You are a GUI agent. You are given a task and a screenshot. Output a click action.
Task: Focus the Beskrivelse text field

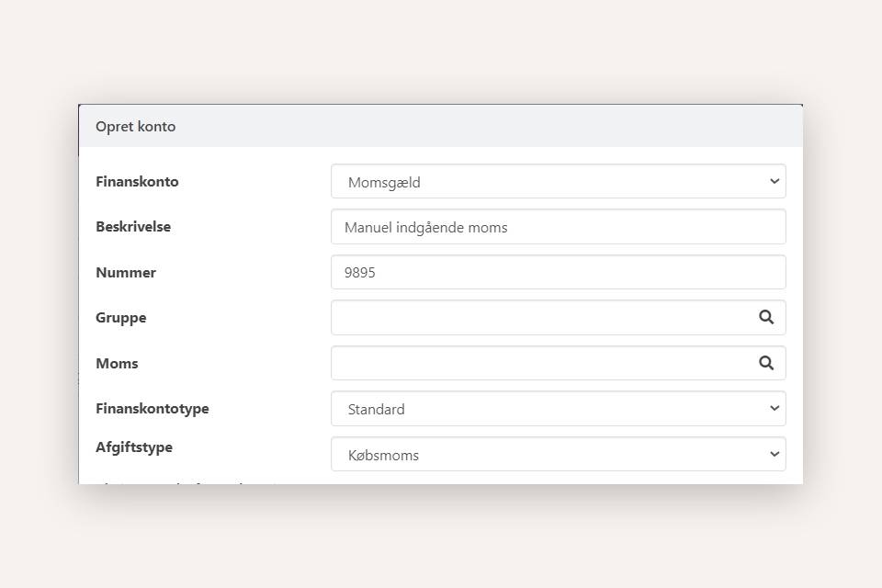tap(558, 227)
